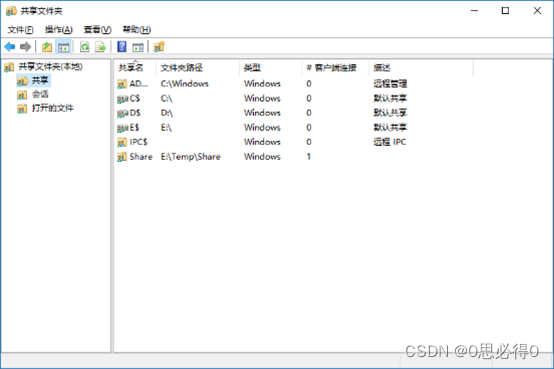
Task: Open the 文件(F) menu
Action: 20,30
